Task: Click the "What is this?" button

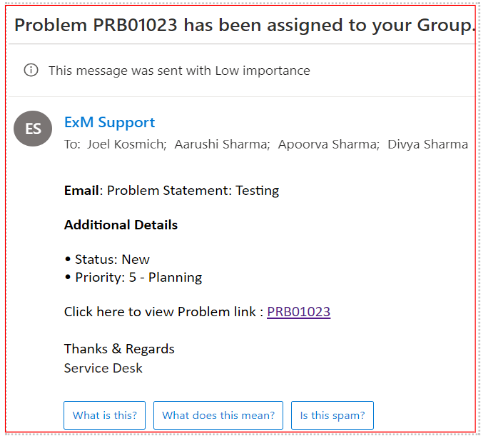Action: pyautogui.click(x=105, y=415)
